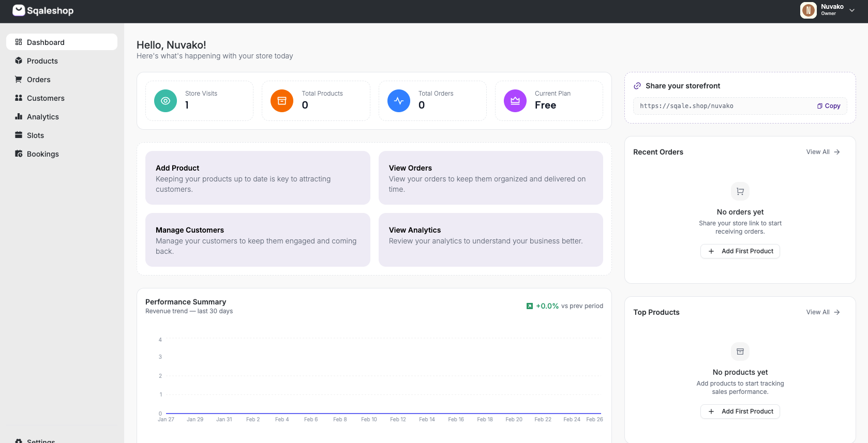Viewport: 868px width, 443px height.
Task: Click the empty cart icon in Recent Orders
Action: coord(740,191)
